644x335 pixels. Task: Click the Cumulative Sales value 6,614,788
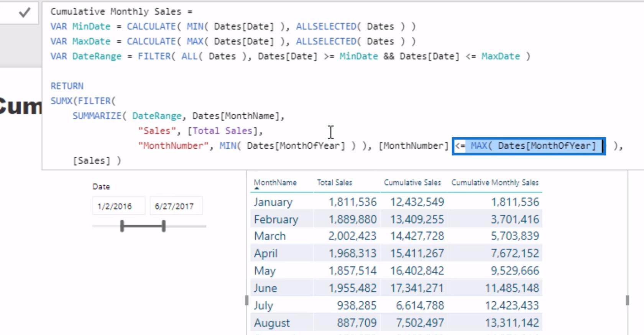(x=420, y=305)
